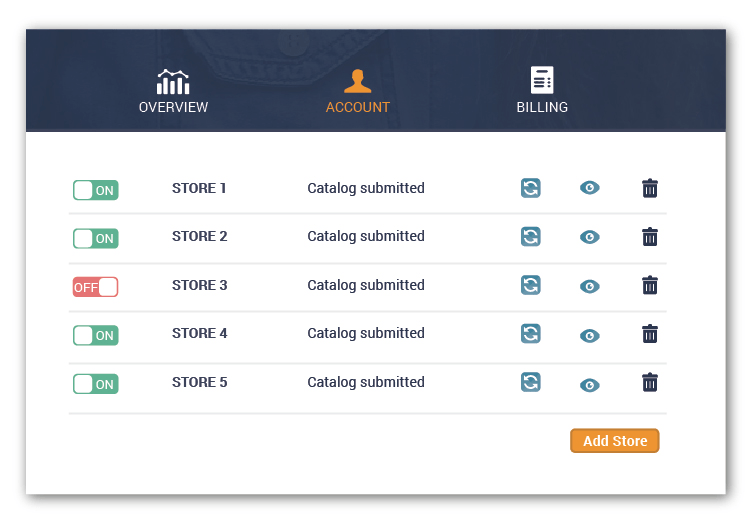The width and height of the screenshot is (750, 531).
Task: Delete Store 1 with trash icon
Action: (650, 188)
